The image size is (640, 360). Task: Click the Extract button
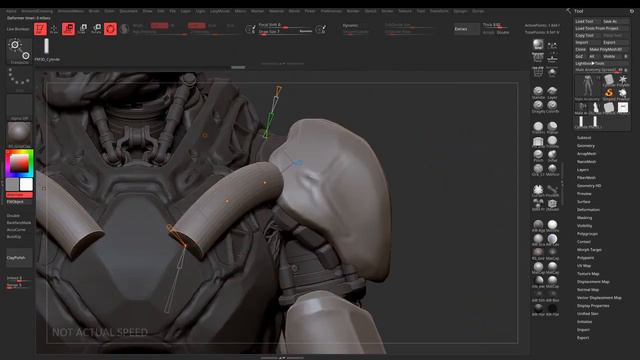click(x=467, y=29)
